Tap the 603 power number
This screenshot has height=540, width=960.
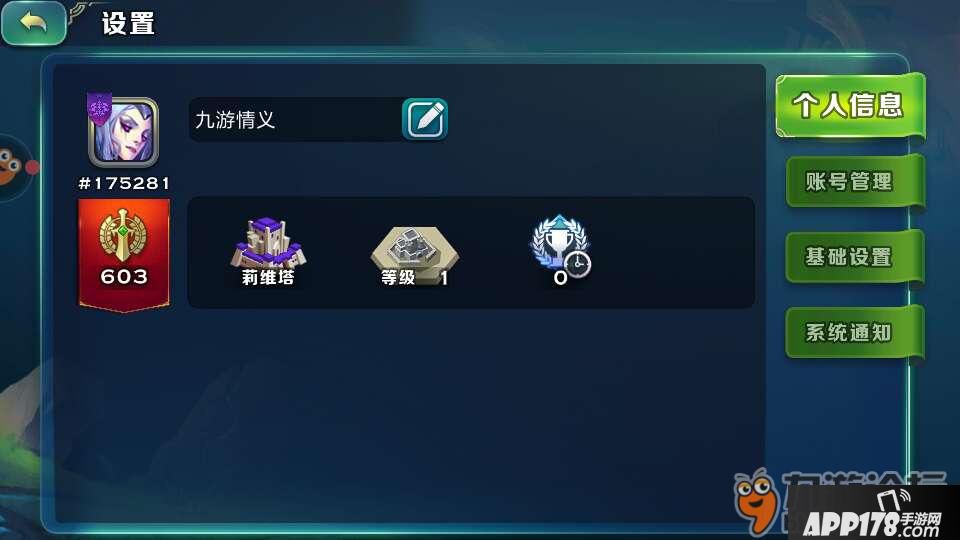click(x=124, y=277)
